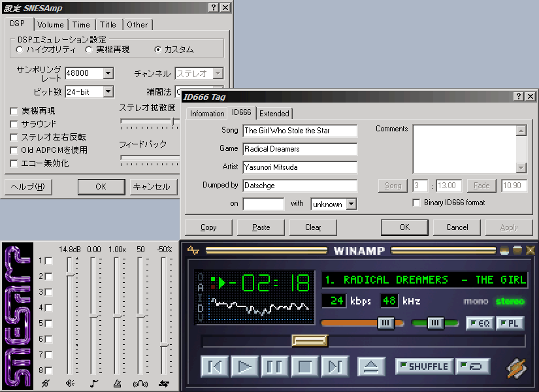This screenshot has width=539, height=392.
Task: Open the 24-bit bit depth dropdown
Action: point(108,92)
